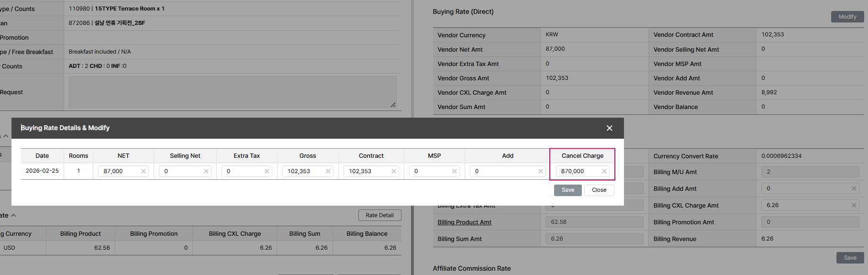Clear the Extra Tax field value
The height and width of the screenshot is (275, 868).
tap(267, 171)
